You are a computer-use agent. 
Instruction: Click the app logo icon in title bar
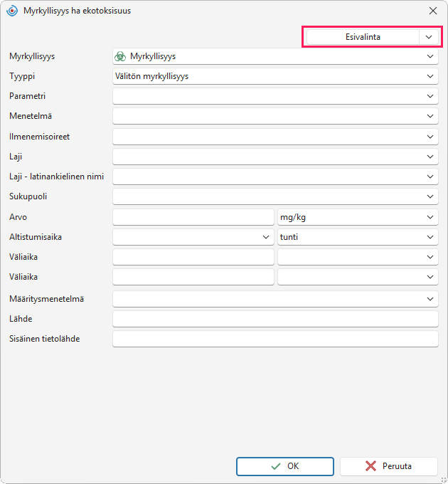12,11
